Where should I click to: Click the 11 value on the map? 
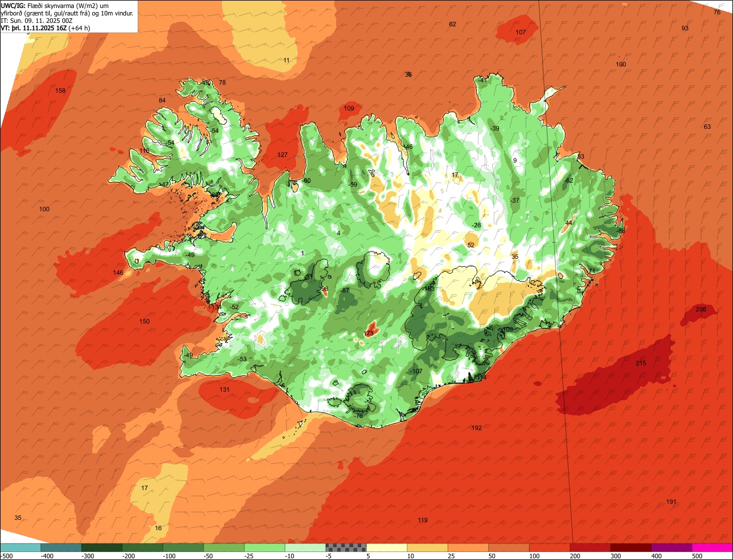[286, 60]
